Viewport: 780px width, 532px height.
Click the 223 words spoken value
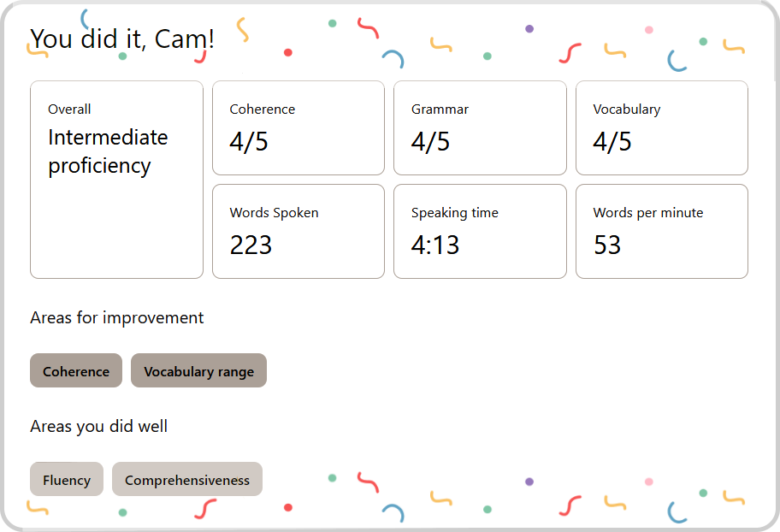coord(251,245)
